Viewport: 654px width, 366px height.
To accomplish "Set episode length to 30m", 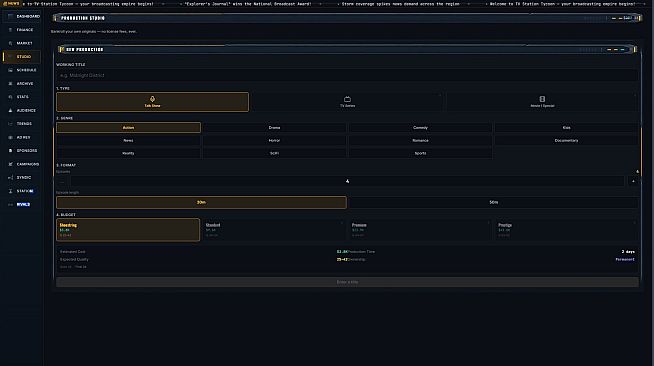I will point(201,202).
